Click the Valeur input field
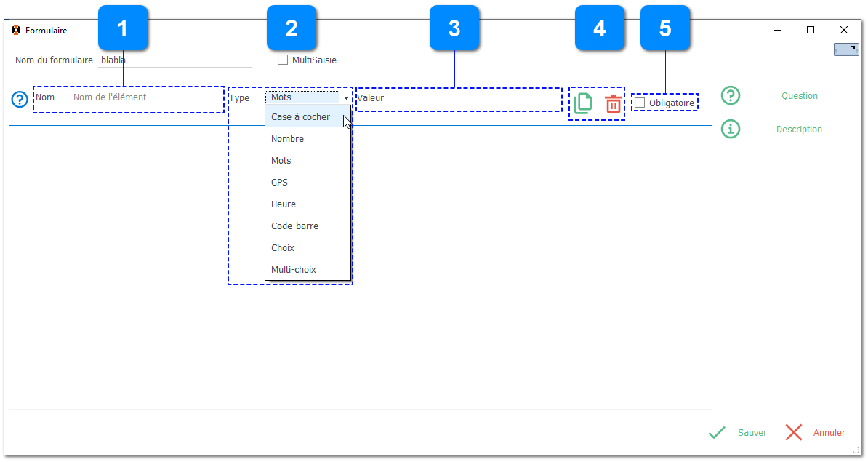Image resolution: width=868 pixels, height=462 pixels. pyautogui.click(x=459, y=98)
